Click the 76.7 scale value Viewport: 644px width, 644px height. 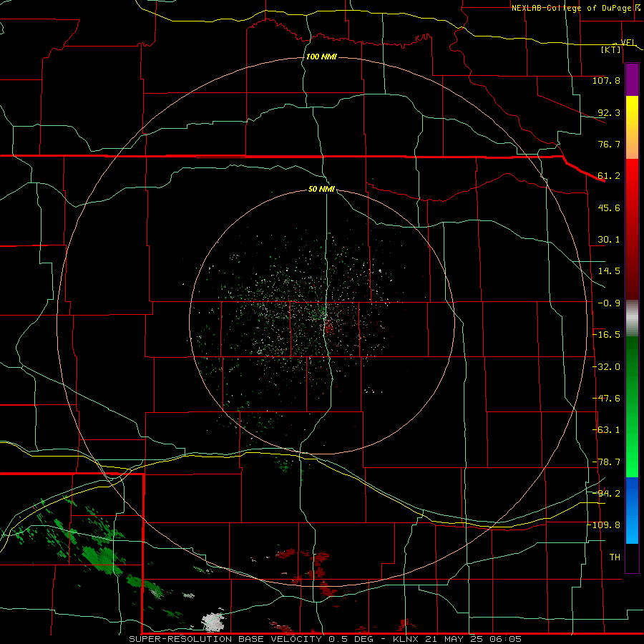tap(609, 144)
